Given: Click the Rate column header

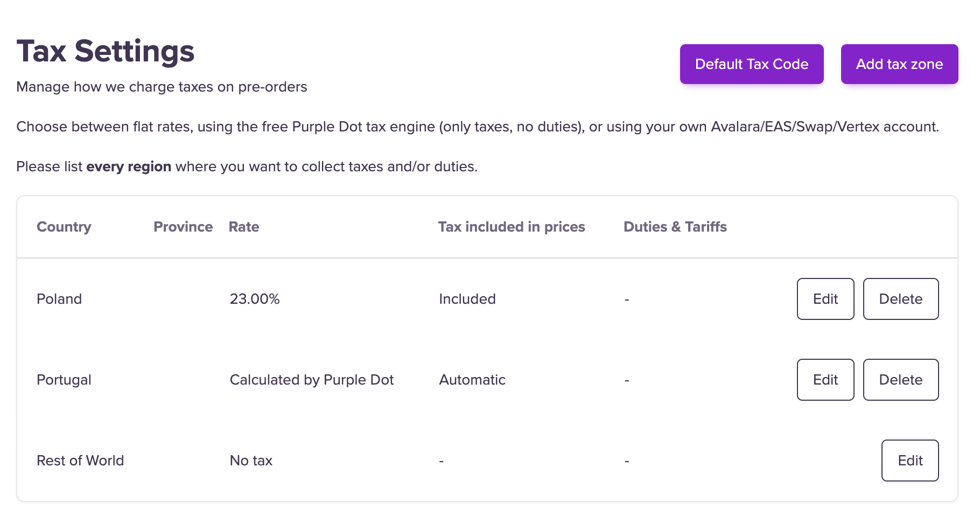Looking at the screenshot, I should point(244,227).
